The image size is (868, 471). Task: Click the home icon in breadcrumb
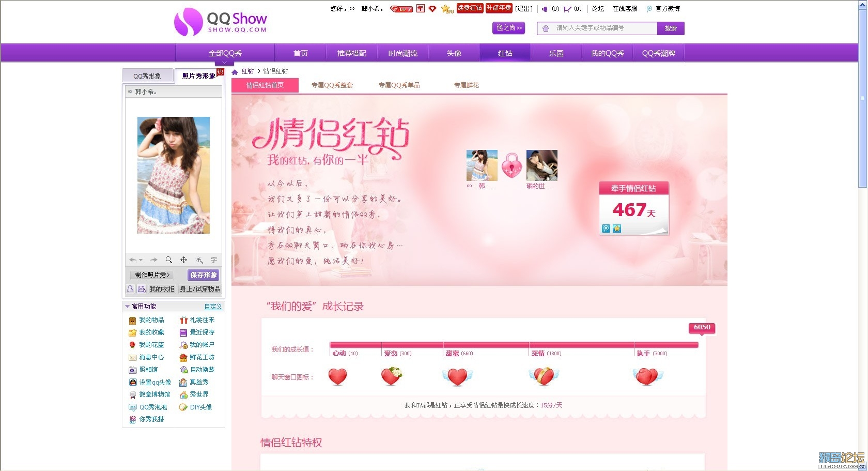tap(235, 72)
